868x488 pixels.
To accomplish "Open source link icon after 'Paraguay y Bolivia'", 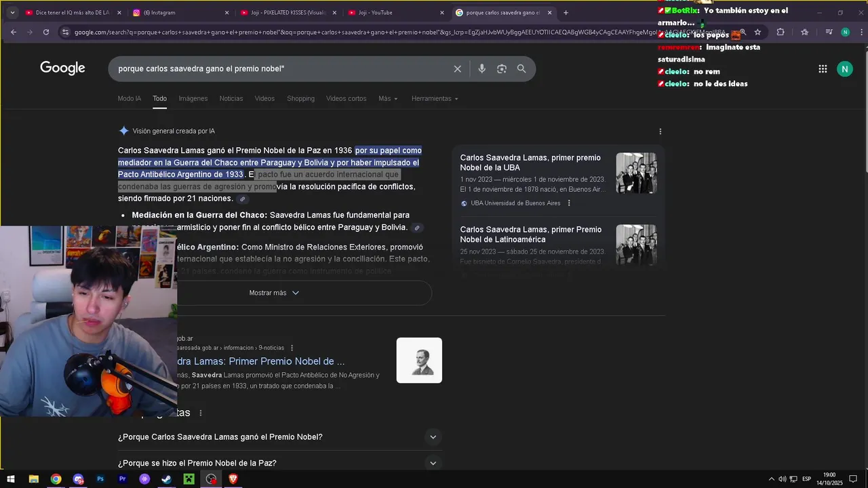I will coord(418,228).
